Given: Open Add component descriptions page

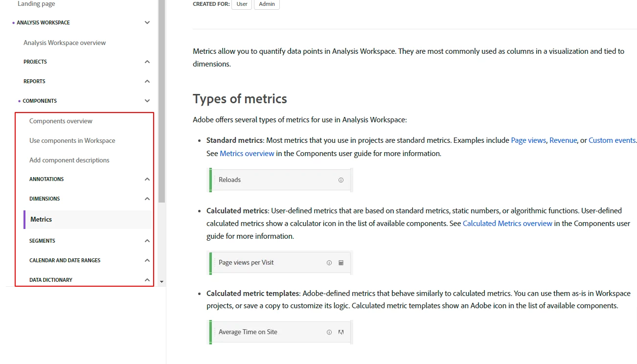Looking at the screenshot, I should pyautogui.click(x=69, y=160).
